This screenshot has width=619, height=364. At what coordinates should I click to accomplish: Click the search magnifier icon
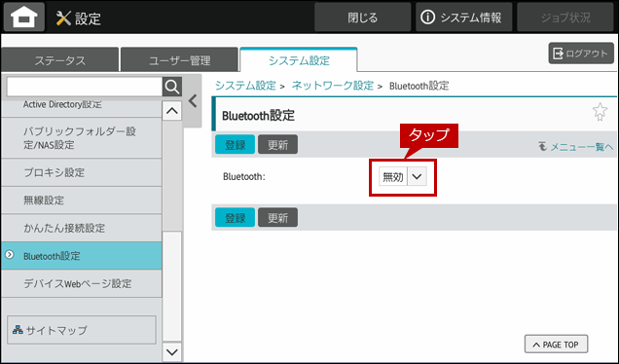172,87
